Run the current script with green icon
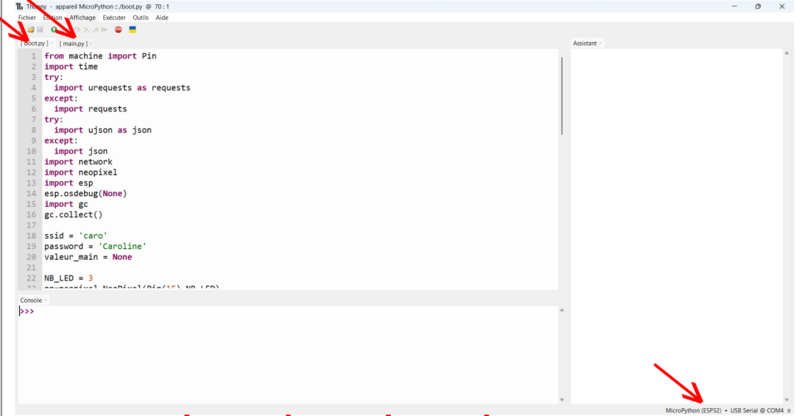800x416 pixels. (x=54, y=30)
